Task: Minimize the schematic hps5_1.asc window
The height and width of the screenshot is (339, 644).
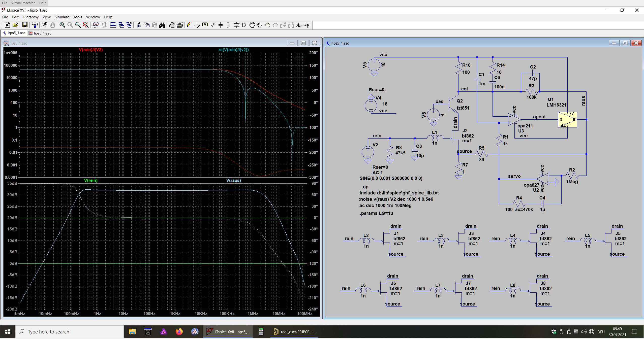Action: [614, 43]
